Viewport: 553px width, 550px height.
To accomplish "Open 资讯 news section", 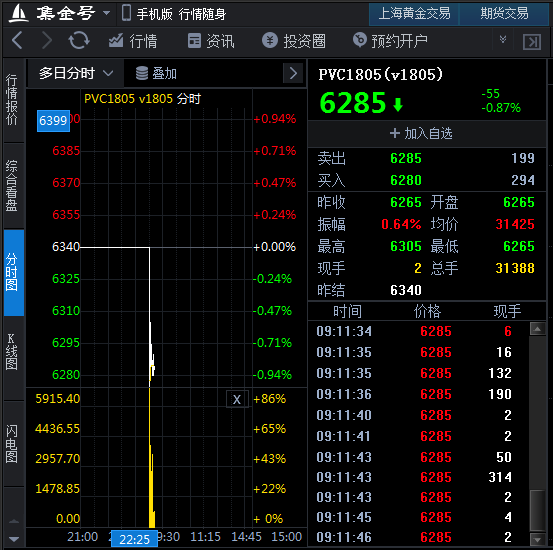I will tap(211, 41).
